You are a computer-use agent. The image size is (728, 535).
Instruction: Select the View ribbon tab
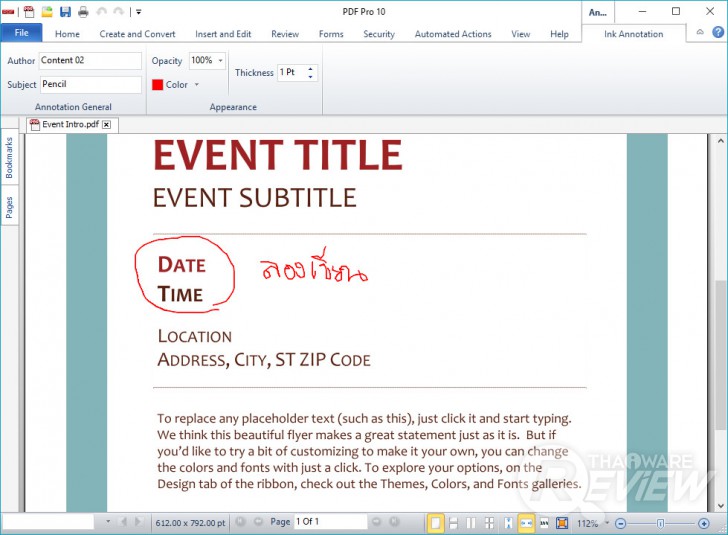pos(520,34)
